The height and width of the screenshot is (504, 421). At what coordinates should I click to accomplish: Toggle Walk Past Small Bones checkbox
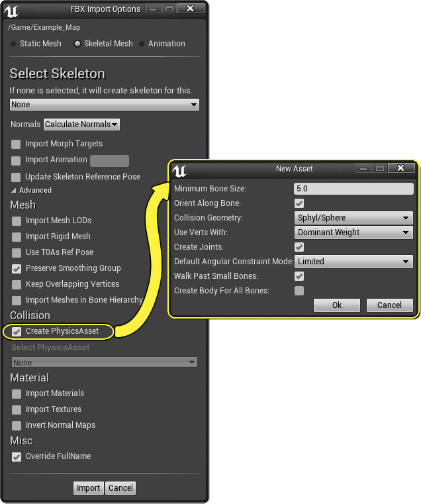click(x=299, y=276)
